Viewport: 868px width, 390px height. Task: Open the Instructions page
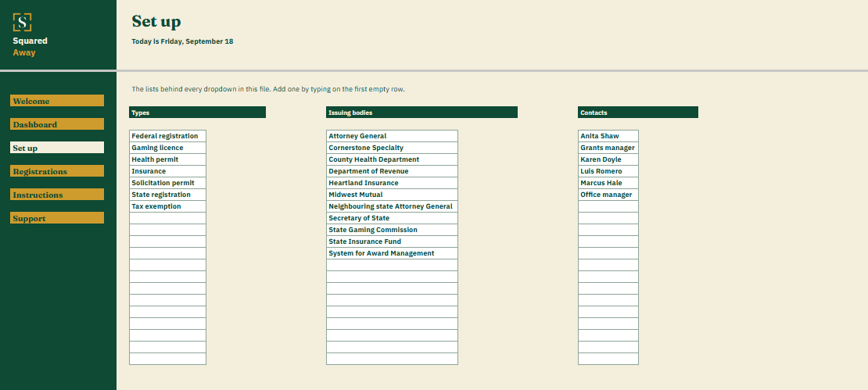click(x=57, y=194)
